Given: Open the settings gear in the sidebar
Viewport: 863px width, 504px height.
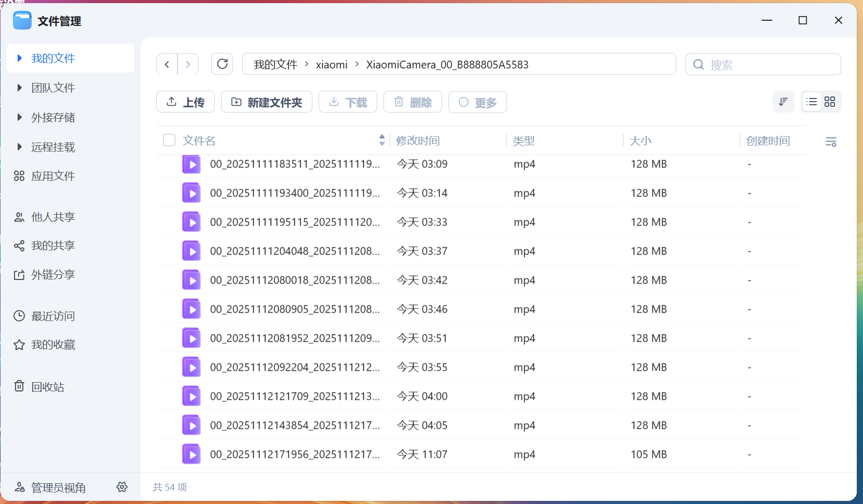Looking at the screenshot, I should [x=122, y=487].
